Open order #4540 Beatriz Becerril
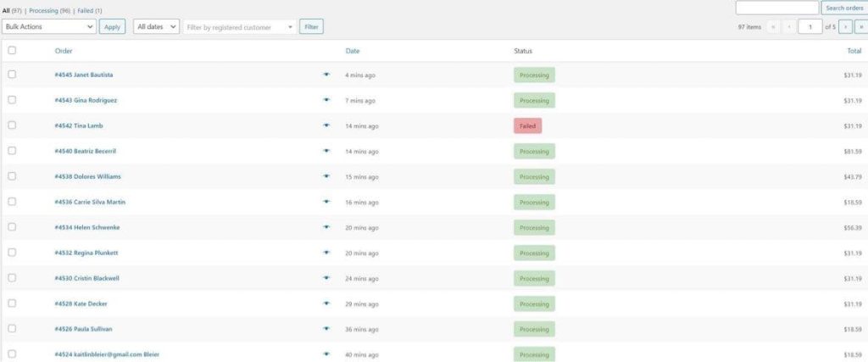The image size is (868, 362). (86, 151)
